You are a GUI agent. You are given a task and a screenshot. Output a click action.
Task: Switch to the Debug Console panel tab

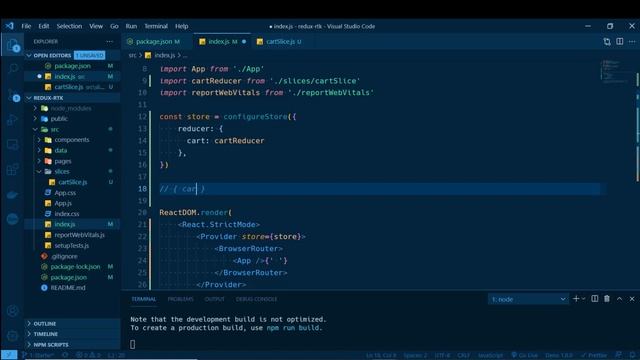tap(256, 299)
